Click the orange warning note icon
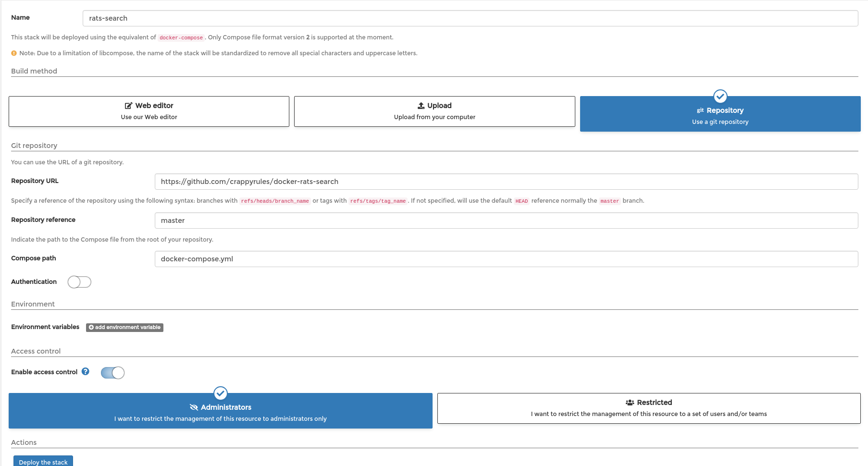Viewport: 868px width, 466px height. pyautogui.click(x=14, y=53)
